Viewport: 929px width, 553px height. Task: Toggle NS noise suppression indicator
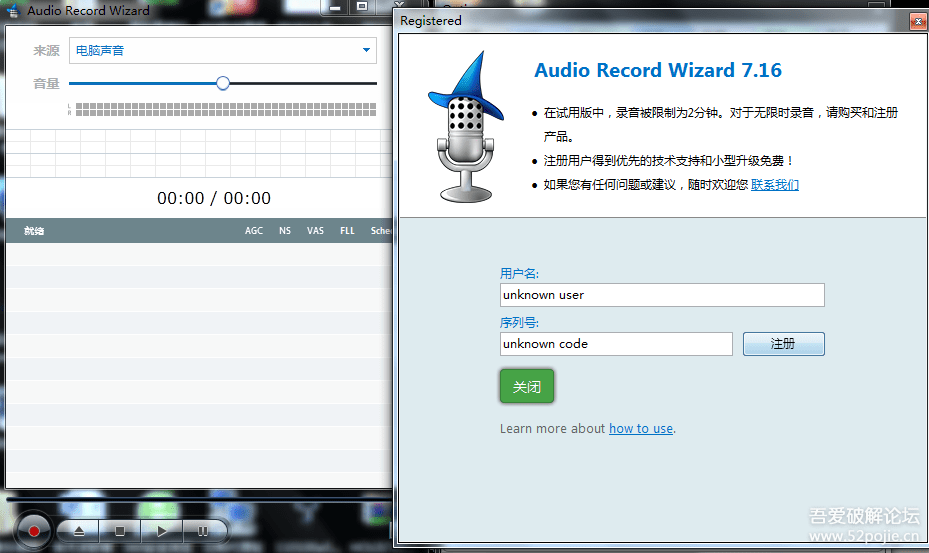(285, 231)
